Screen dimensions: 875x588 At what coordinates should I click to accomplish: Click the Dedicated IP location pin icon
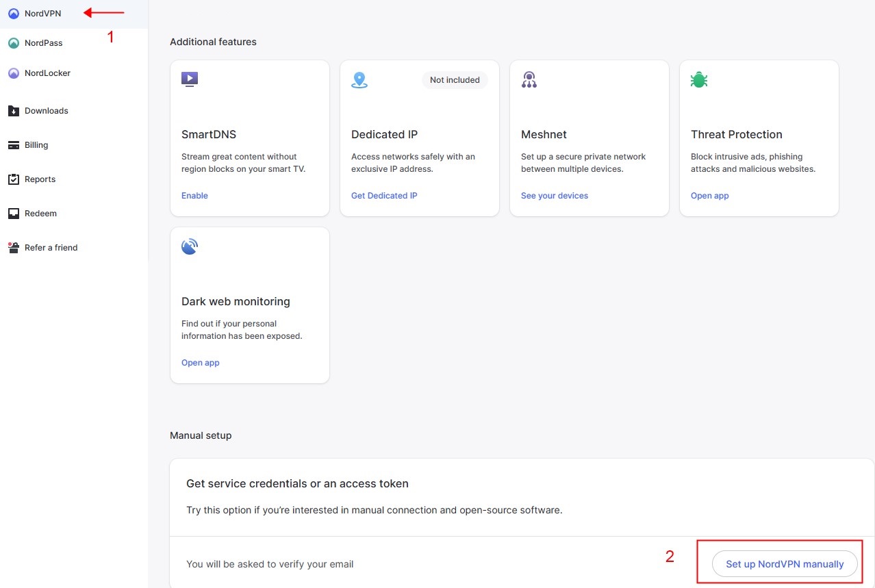(359, 80)
